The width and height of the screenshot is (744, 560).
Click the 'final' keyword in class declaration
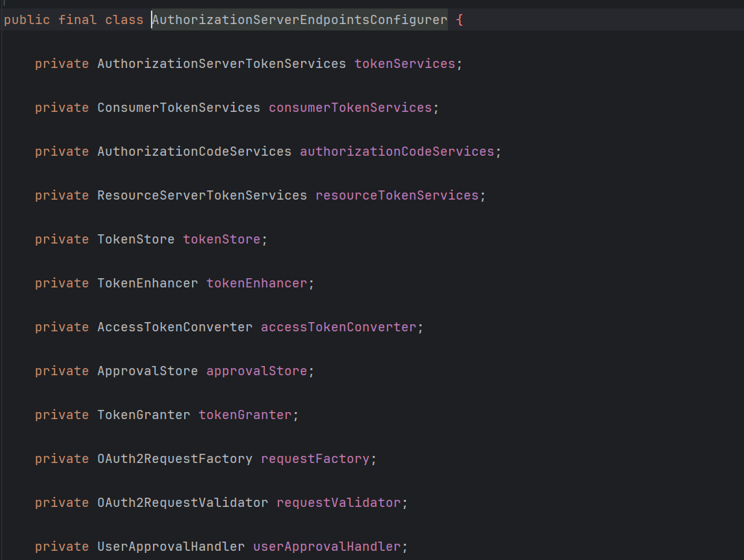point(77,20)
